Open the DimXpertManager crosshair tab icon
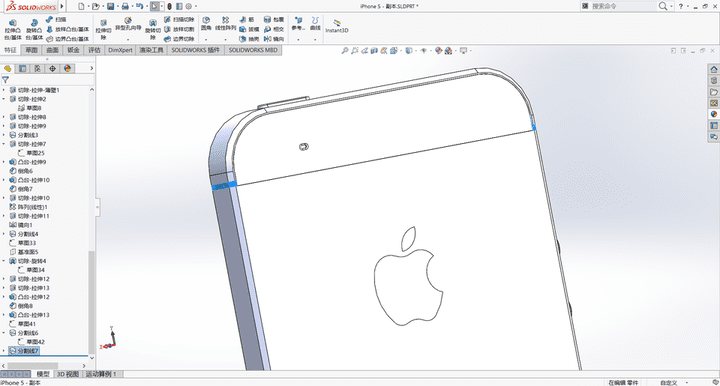Image resolution: width=720 pixels, height=386 pixels. [x=52, y=68]
